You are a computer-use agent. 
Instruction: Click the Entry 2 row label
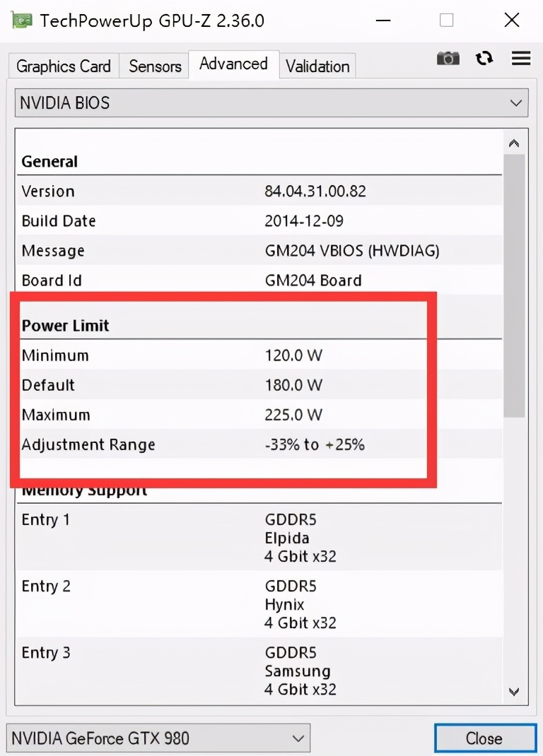click(46, 586)
